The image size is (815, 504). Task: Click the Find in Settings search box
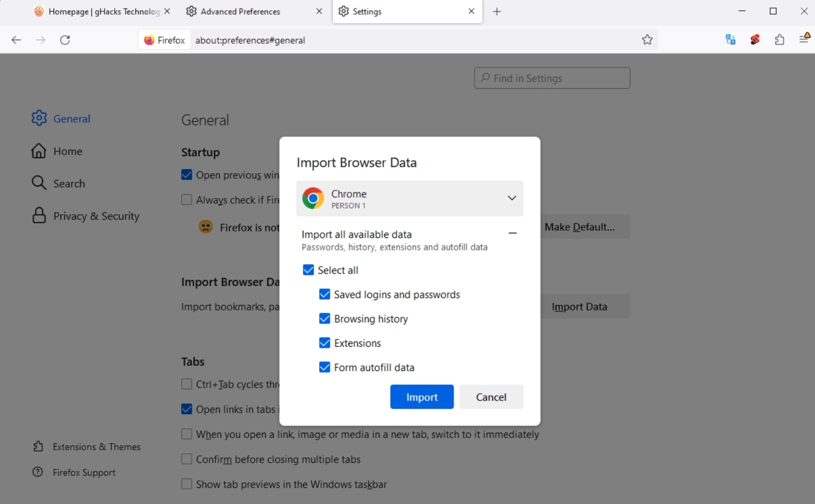552,78
